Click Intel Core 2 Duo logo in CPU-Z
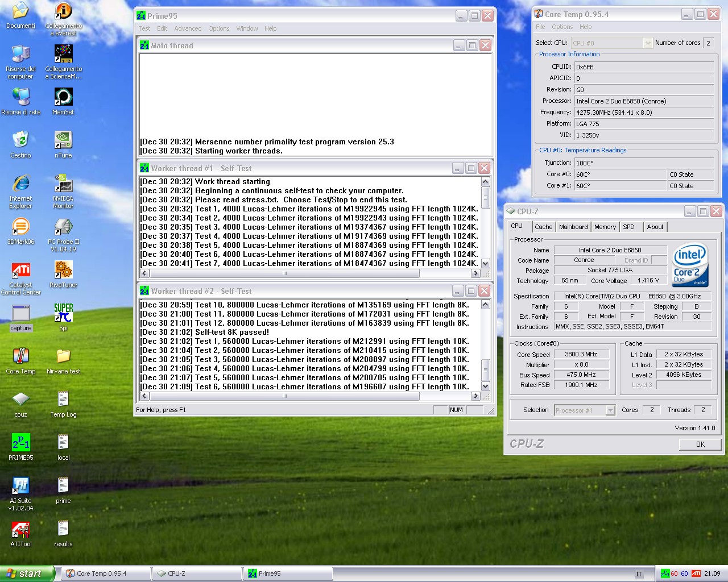Image resolution: width=728 pixels, height=582 pixels. (690, 265)
